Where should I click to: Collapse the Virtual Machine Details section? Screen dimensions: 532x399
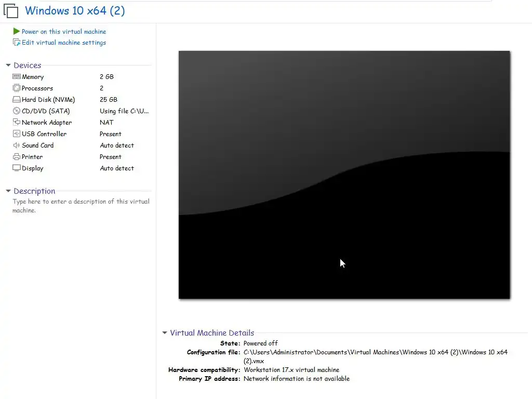[165, 333]
